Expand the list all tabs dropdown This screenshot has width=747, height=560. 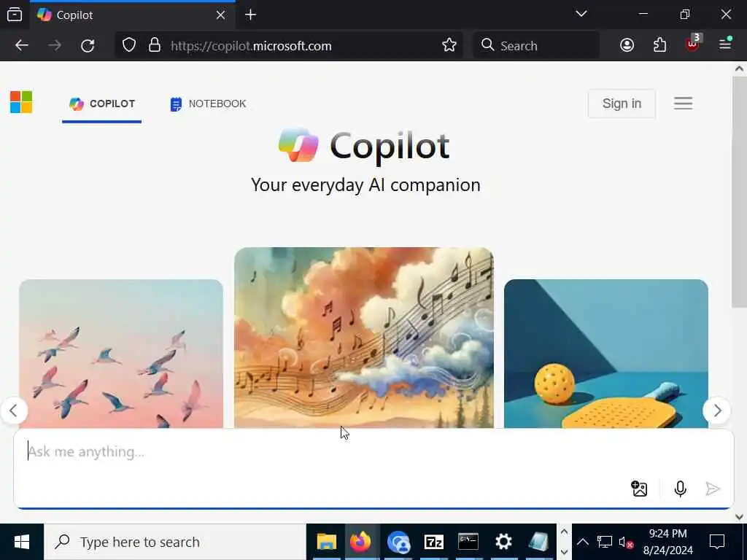(581, 14)
